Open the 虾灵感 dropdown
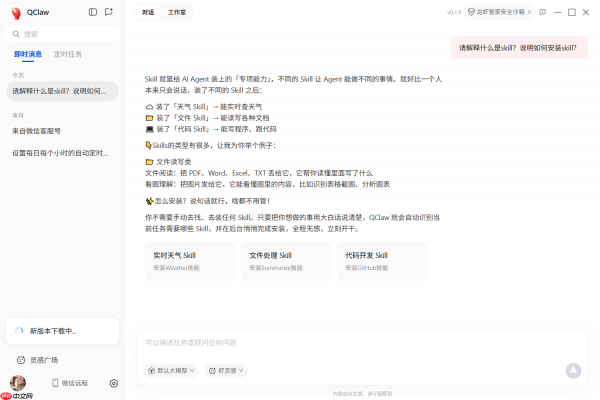The width and height of the screenshot is (600, 400). pyautogui.click(x=226, y=371)
